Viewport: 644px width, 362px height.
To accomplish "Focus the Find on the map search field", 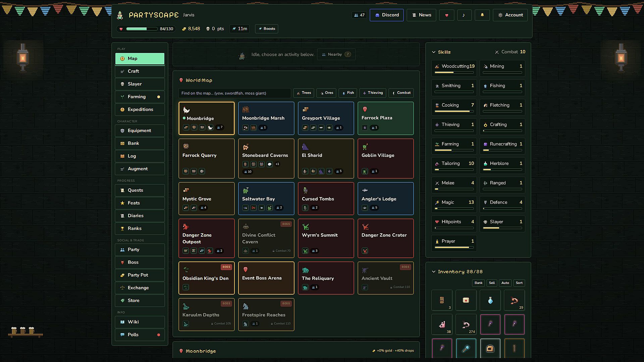I will [x=235, y=93].
